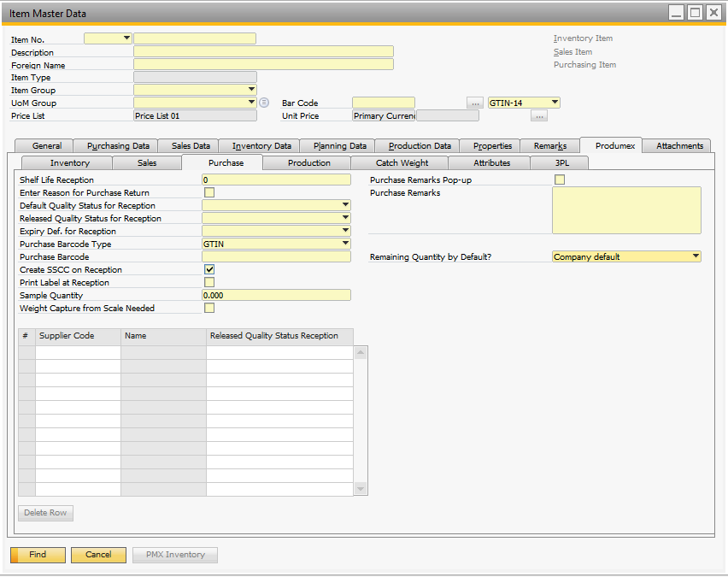
Task: Close the Item Master Data window
Action: [x=713, y=13]
